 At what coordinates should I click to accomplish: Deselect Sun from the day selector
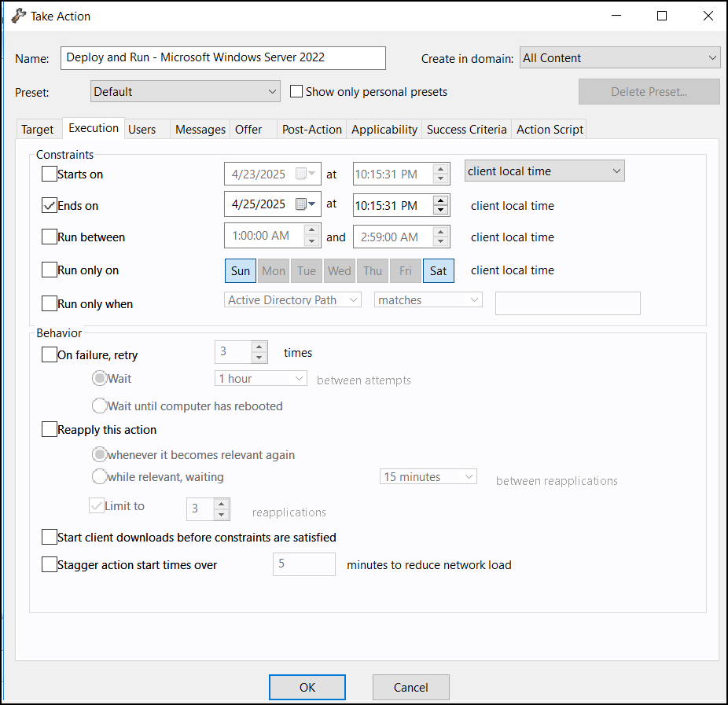point(241,270)
